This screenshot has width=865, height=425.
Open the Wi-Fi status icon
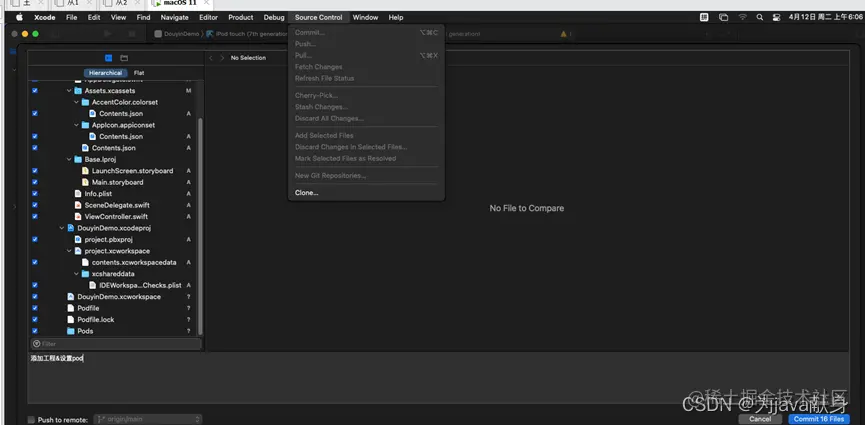click(743, 17)
